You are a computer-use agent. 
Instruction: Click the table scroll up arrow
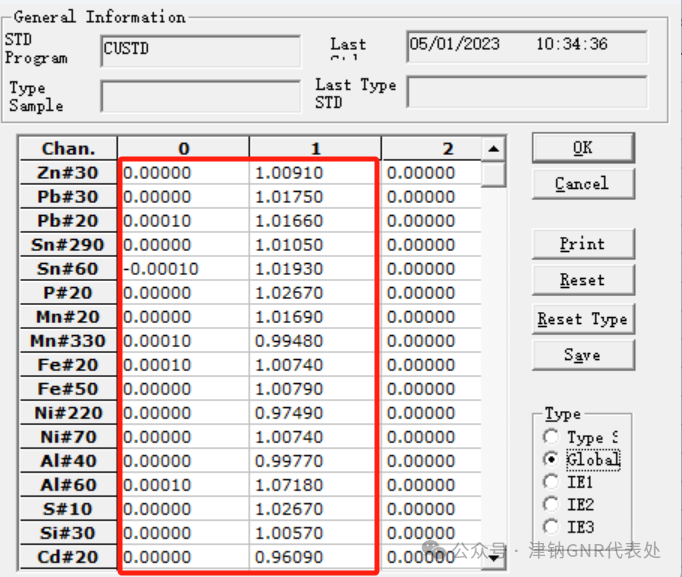coord(494,149)
